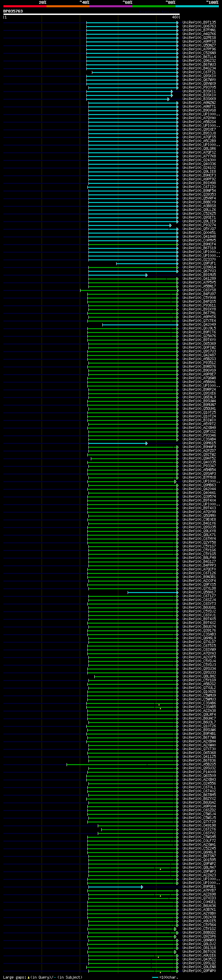Click the UniRef100_C6TFZ1 hit name
Viewport: 222px width, 980px height.
tap(199, 72)
